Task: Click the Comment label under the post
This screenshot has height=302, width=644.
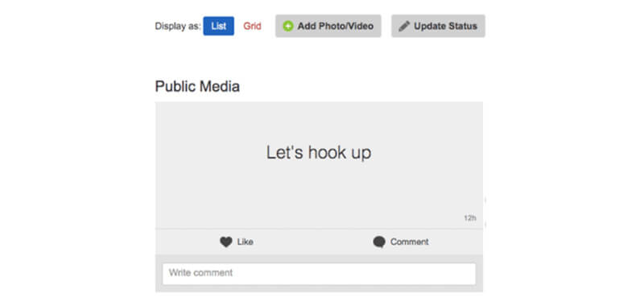Action: point(410,242)
